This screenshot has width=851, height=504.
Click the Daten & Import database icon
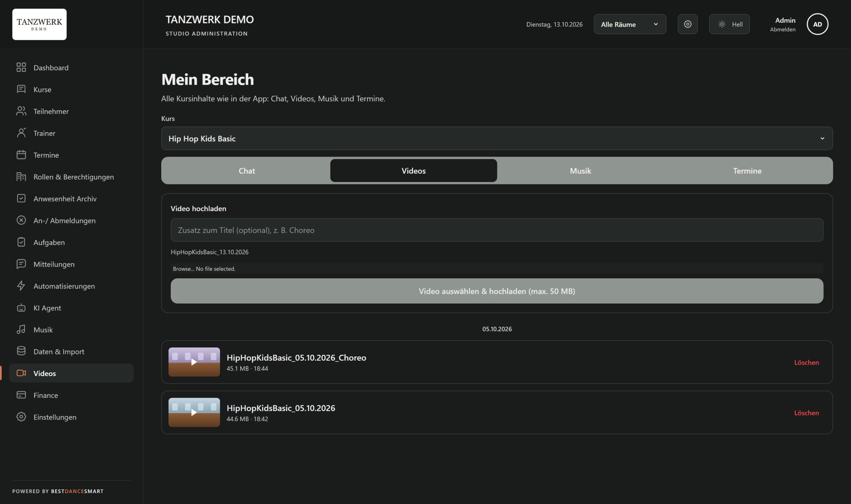point(21,351)
